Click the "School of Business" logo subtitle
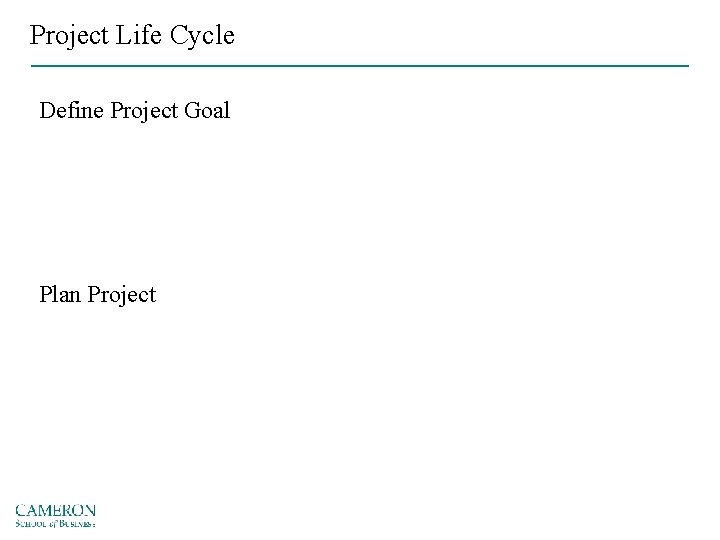 (x=55, y=523)
